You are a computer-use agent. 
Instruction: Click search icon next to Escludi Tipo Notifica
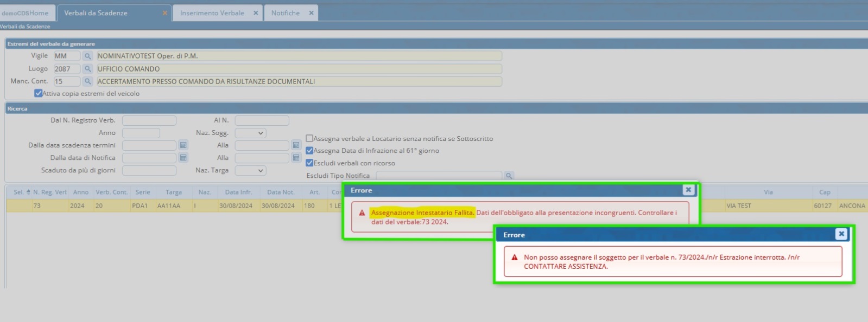coord(509,176)
